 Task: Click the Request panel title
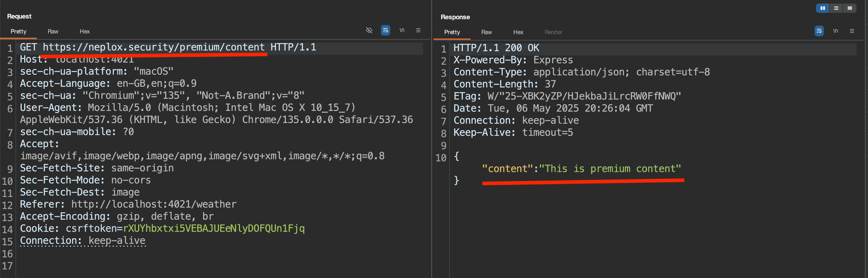pos(19,16)
